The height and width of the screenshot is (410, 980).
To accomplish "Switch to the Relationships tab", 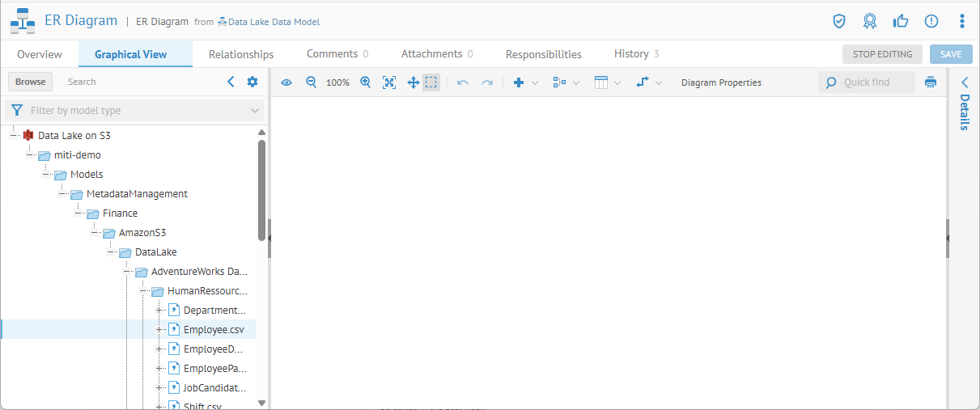I will tap(241, 54).
